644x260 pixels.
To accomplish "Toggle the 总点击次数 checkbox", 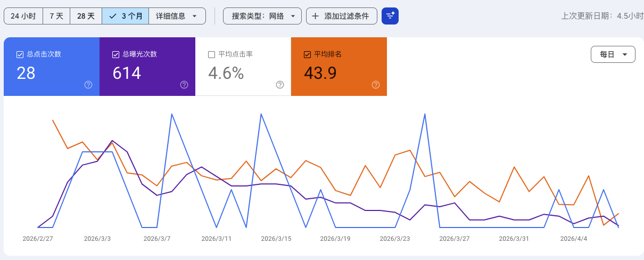I will point(20,54).
